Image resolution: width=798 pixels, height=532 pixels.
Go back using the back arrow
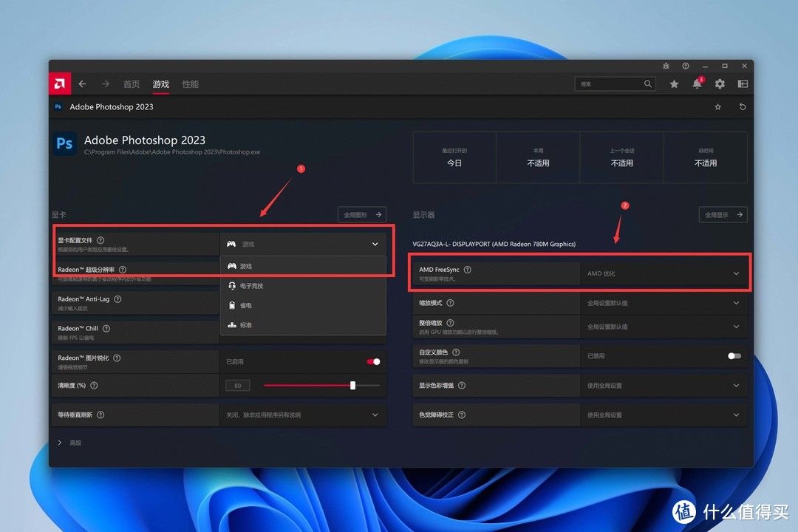[83, 84]
